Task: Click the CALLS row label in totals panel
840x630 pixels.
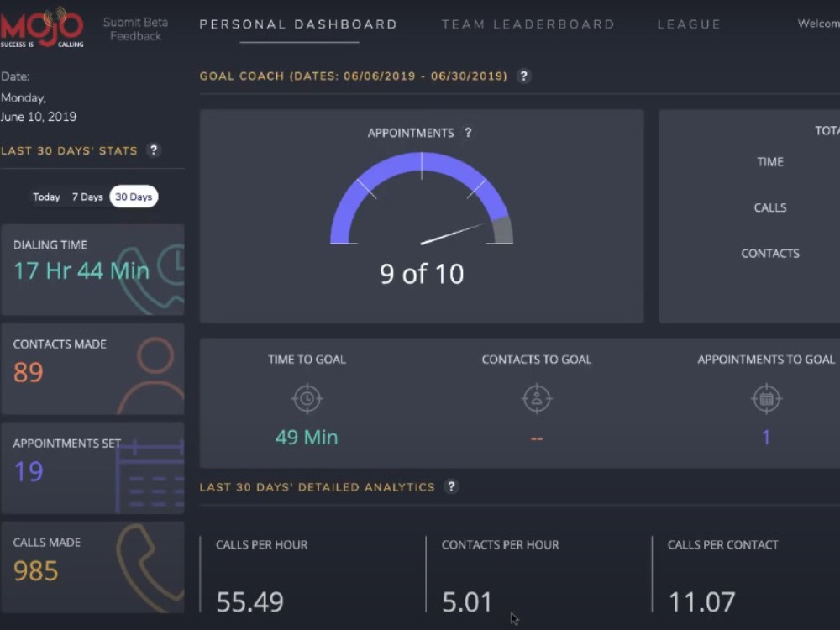Action: 770,207
